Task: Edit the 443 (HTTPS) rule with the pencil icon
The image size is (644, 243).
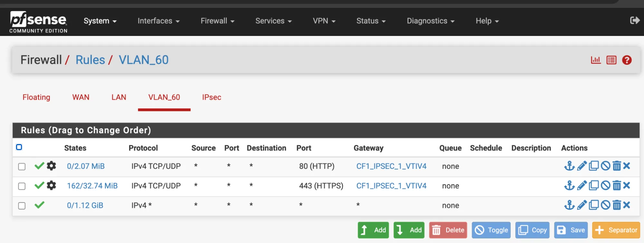Action: coord(582,186)
